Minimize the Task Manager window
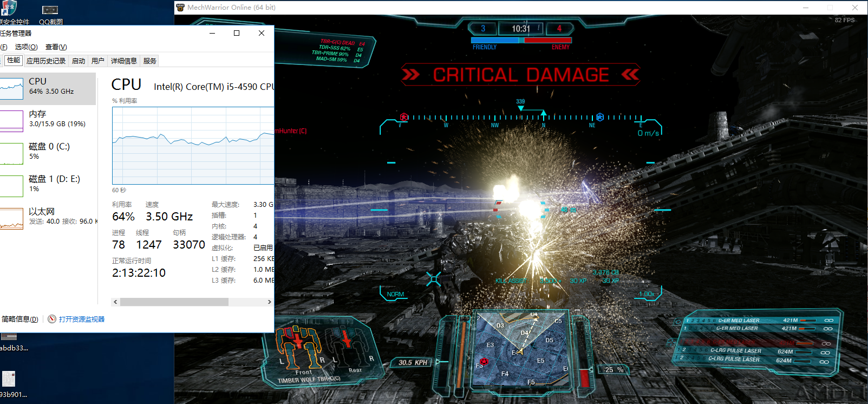Viewport: 868px width, 404px height. click(212, 33)
